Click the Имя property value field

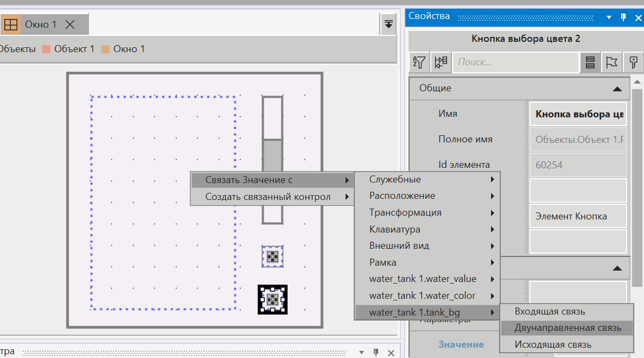[x=578, y=115]
